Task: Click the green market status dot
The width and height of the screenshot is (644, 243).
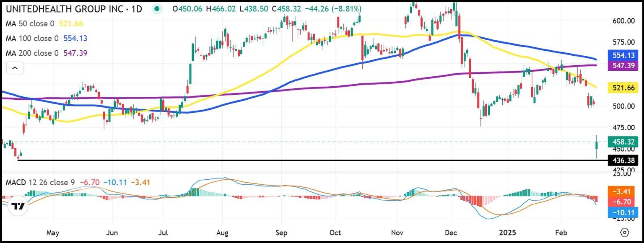Action: 156,9
